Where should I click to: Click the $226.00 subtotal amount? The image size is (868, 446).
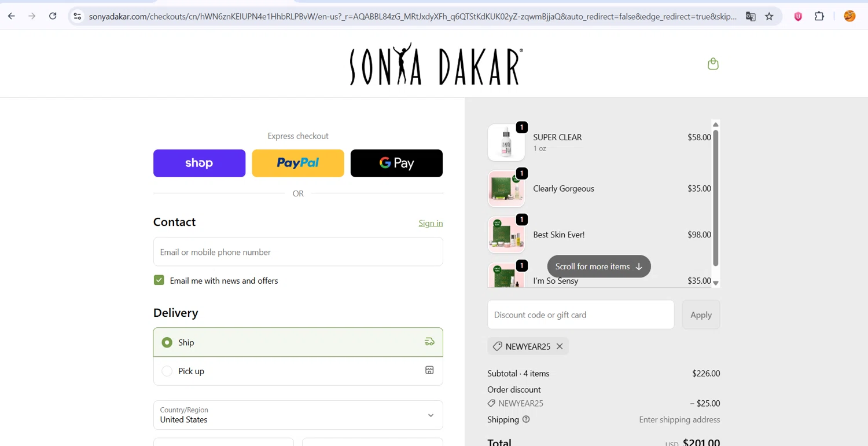[x=706, y=374]
